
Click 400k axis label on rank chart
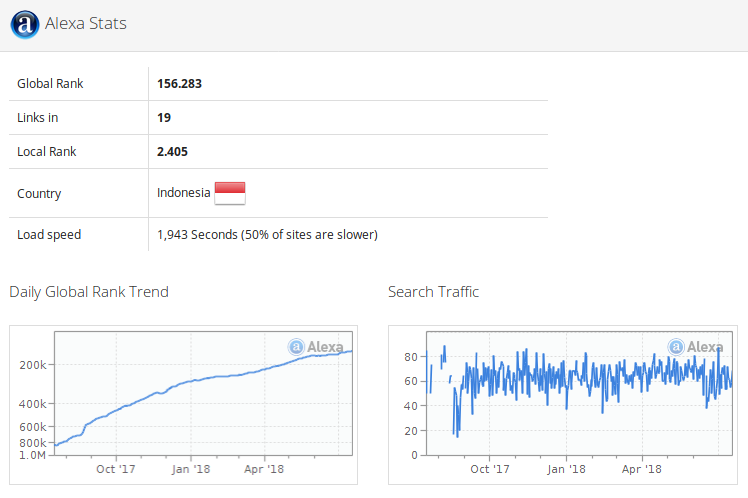tap(33, 404)
